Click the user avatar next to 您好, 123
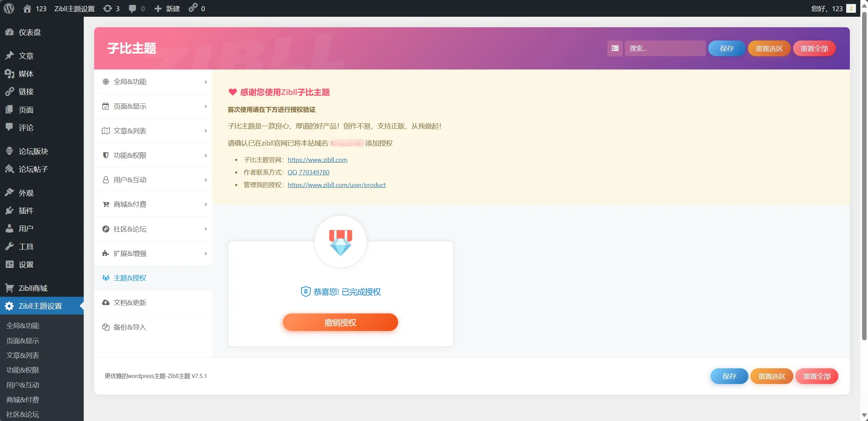 click(x=851, y=8)
